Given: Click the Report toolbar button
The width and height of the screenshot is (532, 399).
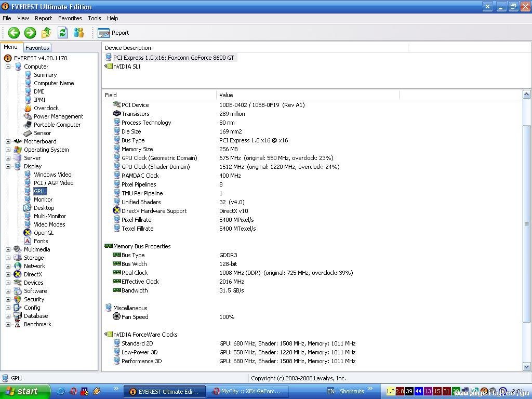Looking at the screenshot, I should coord(114,33).
